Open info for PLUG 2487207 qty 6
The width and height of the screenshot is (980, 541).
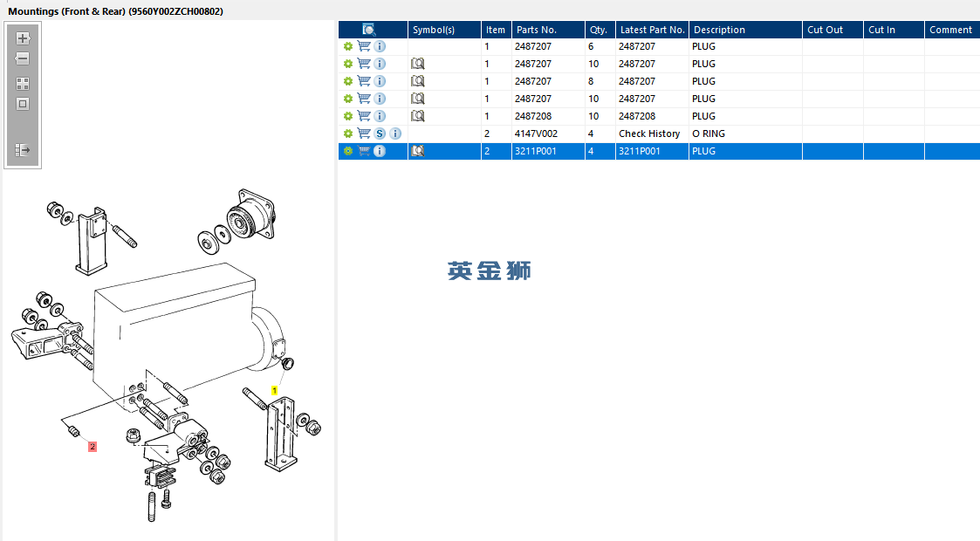coord(380,46)
